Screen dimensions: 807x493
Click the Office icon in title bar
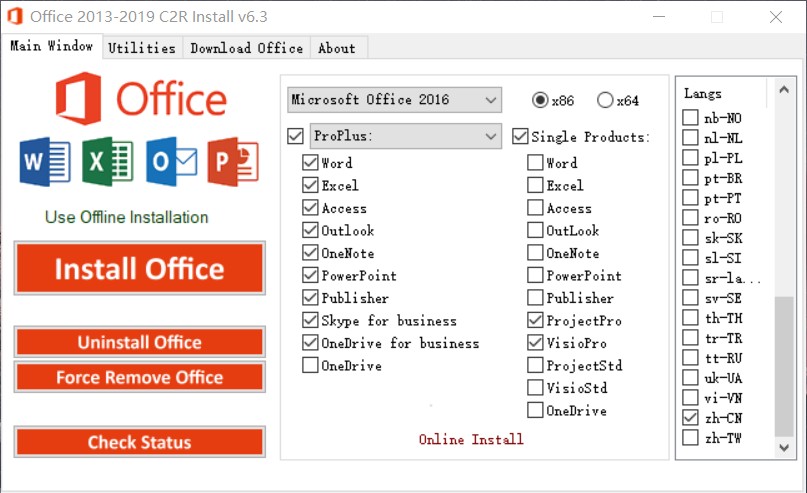click(x=15, y=16)
